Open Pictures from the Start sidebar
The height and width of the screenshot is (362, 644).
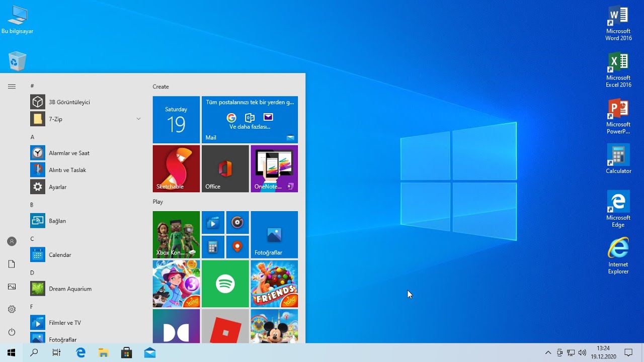(12, 287)
